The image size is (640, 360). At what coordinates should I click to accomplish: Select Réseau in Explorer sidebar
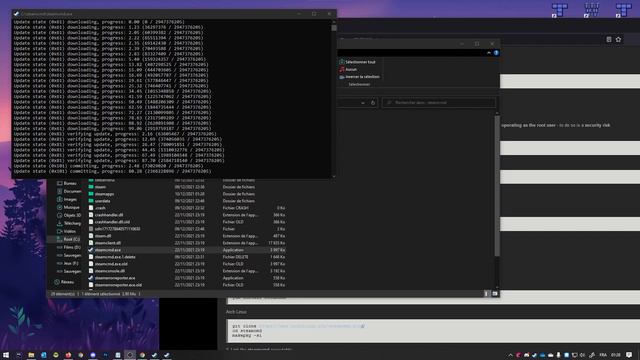tap(64, 282)
